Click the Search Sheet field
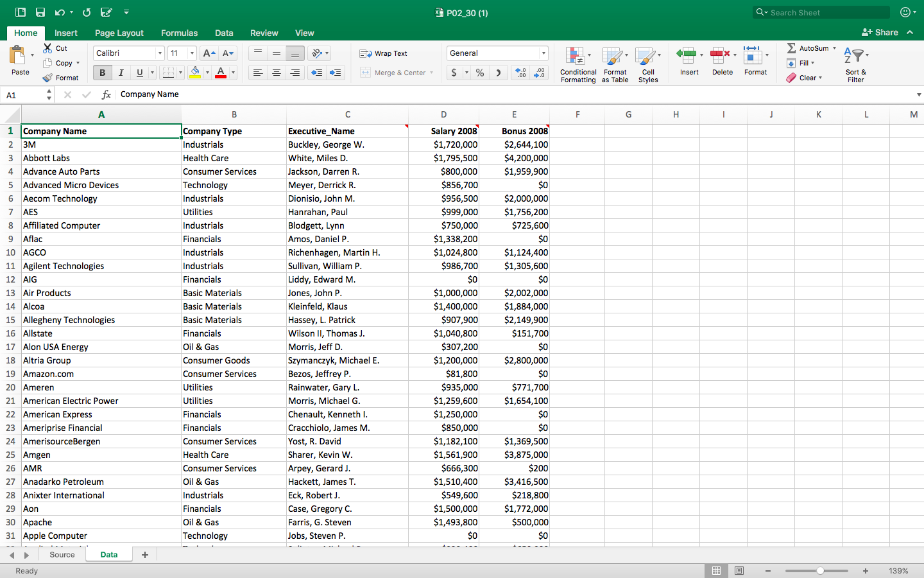This screenshot has height=578, width=924. click(821, 12)
